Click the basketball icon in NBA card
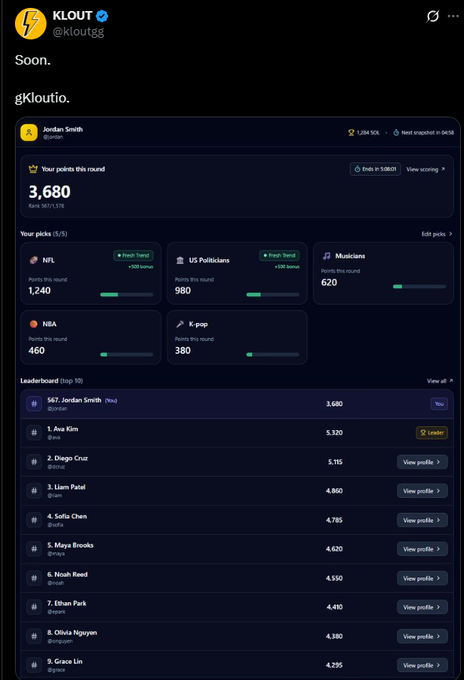 coord(33,324)
